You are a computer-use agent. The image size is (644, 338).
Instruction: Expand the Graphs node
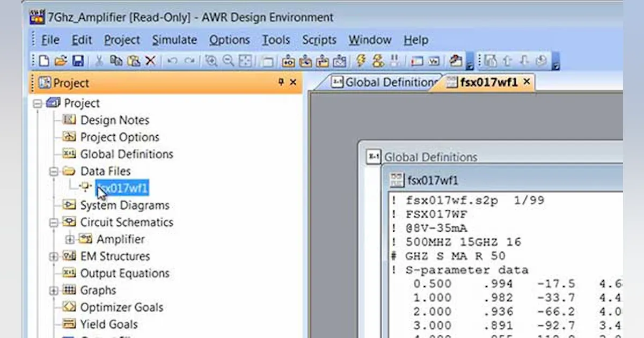pos(53,291)
